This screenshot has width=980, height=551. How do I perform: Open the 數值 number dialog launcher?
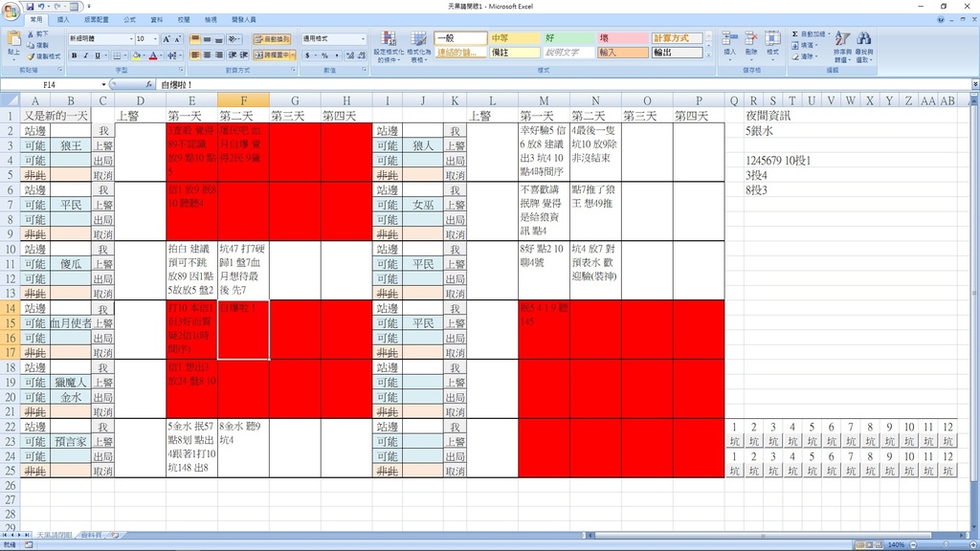pyautogui.click(x=365, y=70)
